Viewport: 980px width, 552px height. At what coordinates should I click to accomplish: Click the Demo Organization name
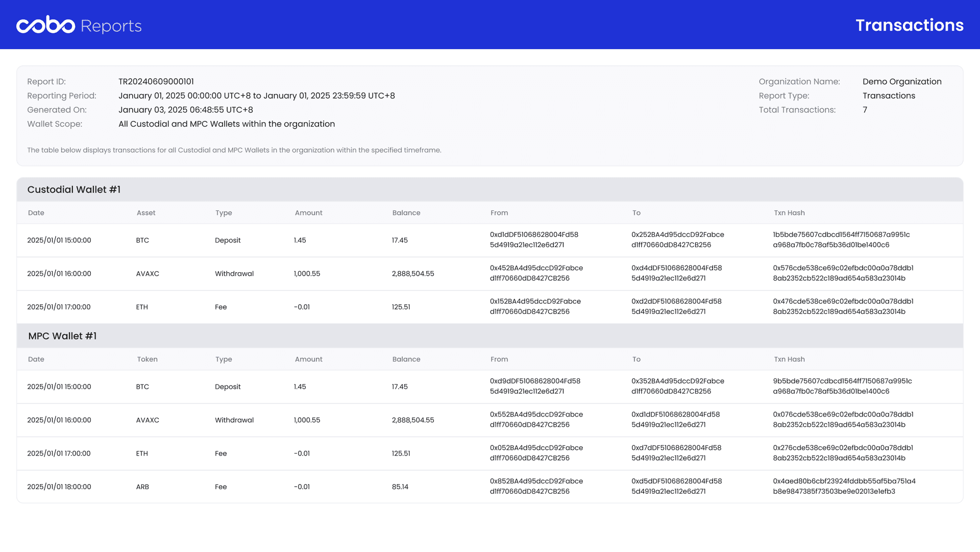coord(901,82)
